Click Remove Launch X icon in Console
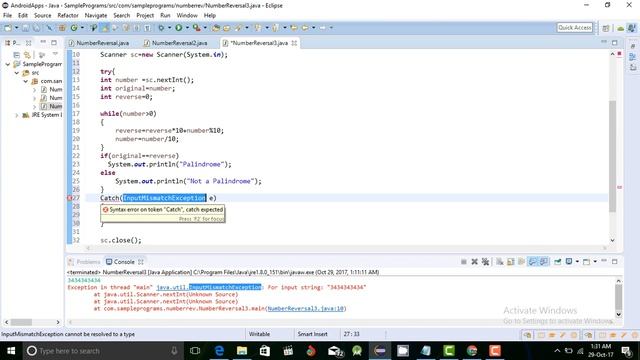This screenshot has height=360, width=640. tap(474, 262)
